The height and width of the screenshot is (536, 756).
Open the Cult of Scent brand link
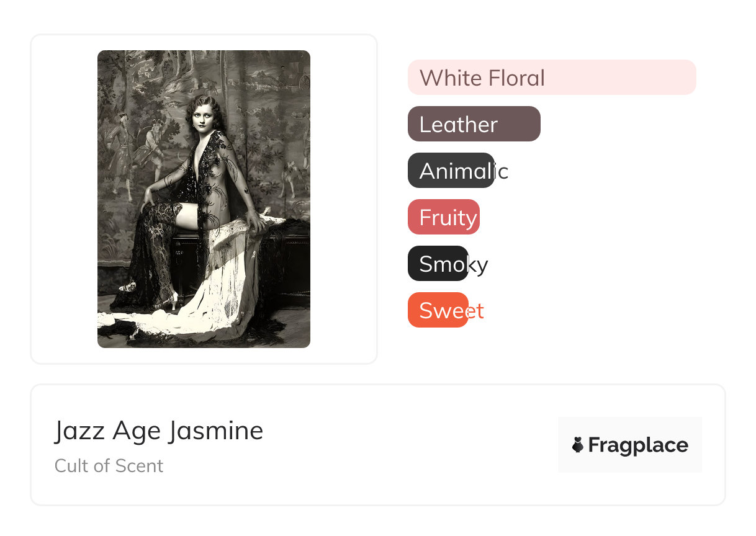(x=109, y=466)
